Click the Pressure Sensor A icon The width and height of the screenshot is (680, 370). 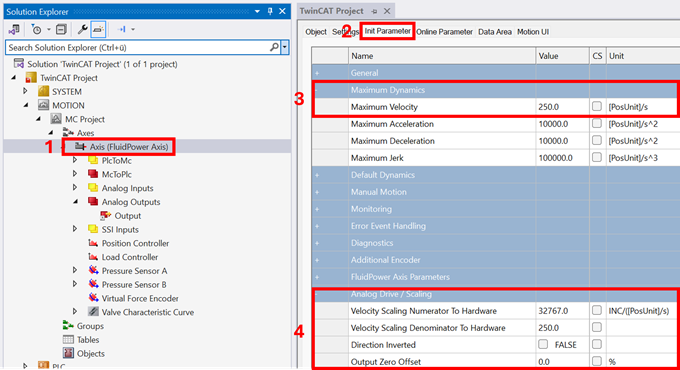[93, 271]
